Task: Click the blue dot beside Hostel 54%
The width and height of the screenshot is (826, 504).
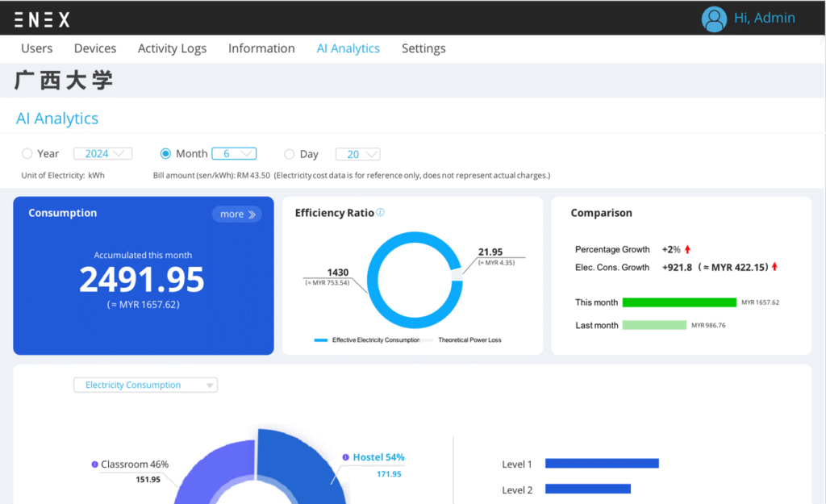Action: (x=347, y=457)
